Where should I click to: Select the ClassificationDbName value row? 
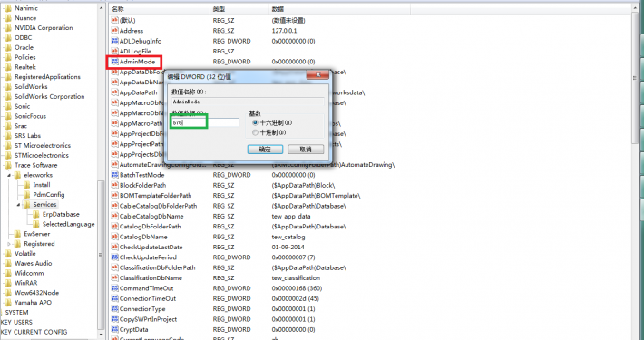point(151,278)
